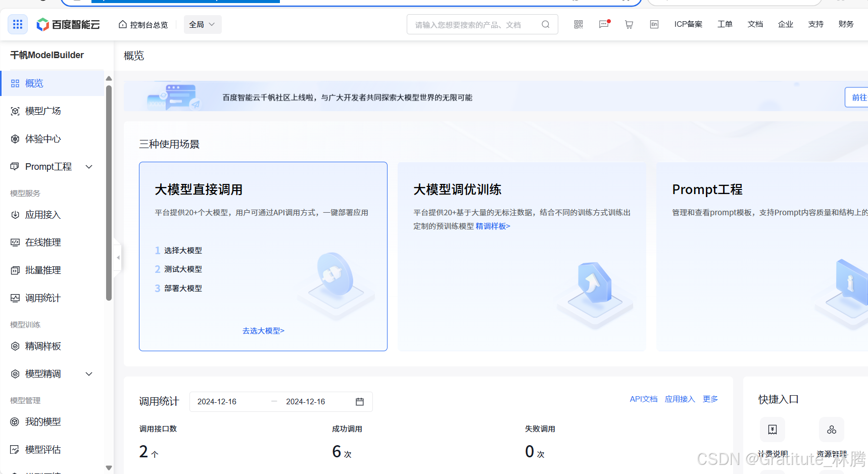Image resolution: width=868 pixels, height=474 pixels.
Task: Click the Baidu AI Cloud logo
Action: (x=68, y=24)
